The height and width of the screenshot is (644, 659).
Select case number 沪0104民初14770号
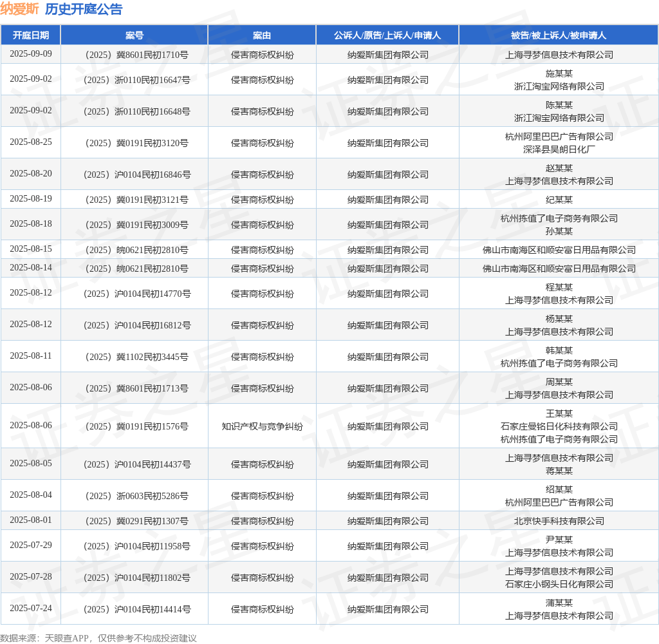(137, 294)
